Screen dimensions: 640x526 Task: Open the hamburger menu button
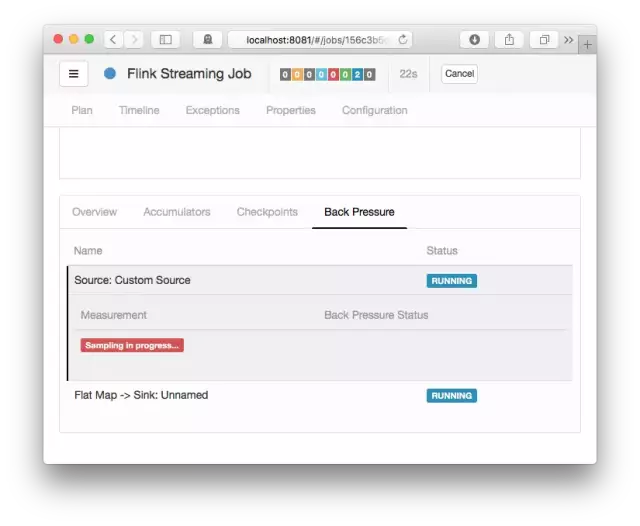point(73,74)
